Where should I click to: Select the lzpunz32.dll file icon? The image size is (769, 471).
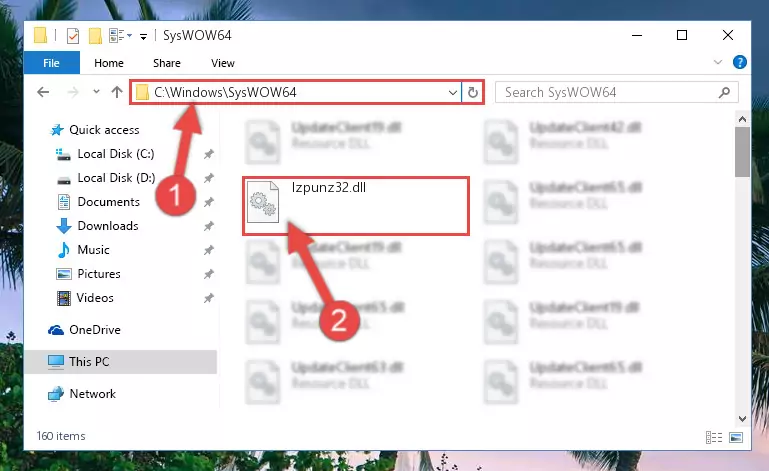[263, 202]
